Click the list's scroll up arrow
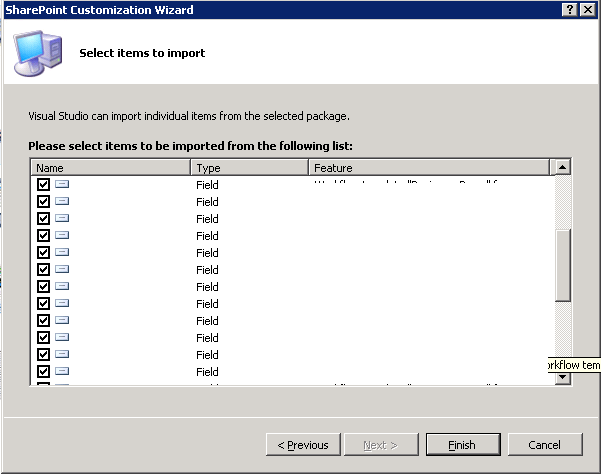This screenshot has height=474, width=601. [x=563, y=168]
